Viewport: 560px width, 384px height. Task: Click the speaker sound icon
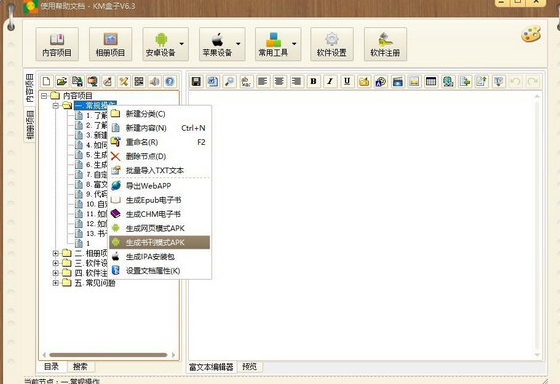[154, 81]
